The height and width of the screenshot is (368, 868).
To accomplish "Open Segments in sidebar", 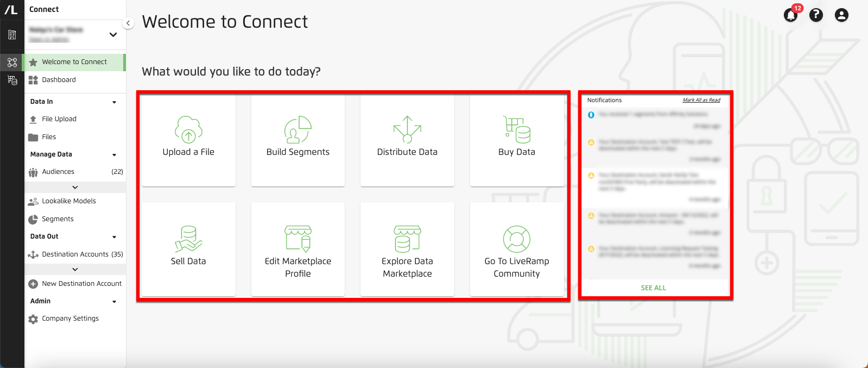I will pos(75,219).
